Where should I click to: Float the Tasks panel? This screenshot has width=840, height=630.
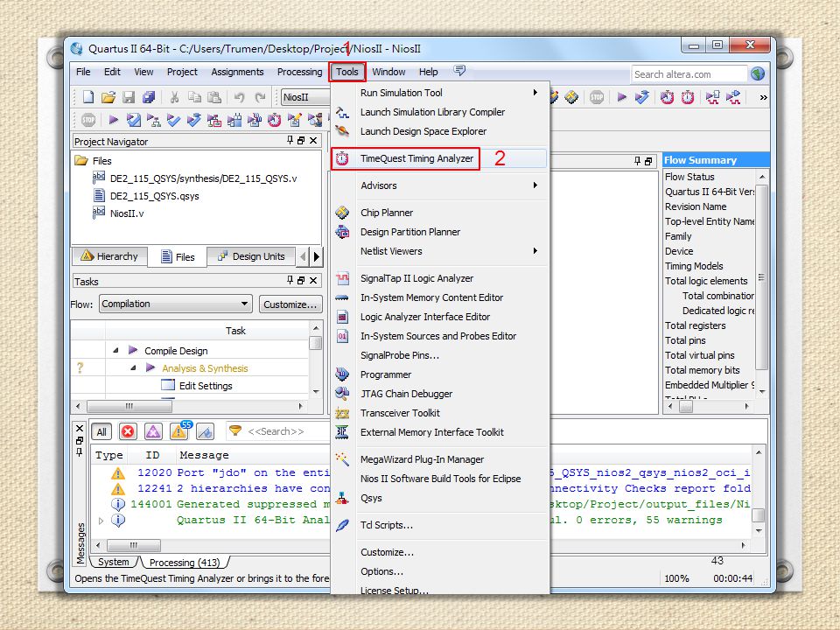click(x=301, y=280)
